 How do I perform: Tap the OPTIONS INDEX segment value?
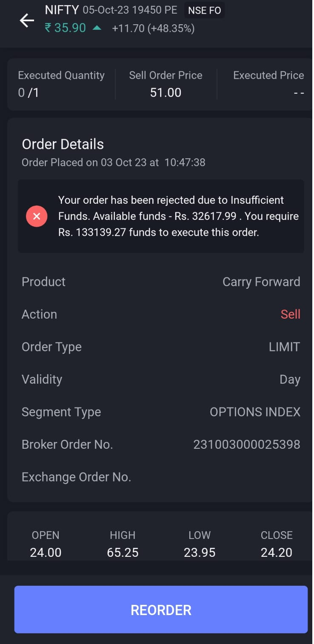255,412
